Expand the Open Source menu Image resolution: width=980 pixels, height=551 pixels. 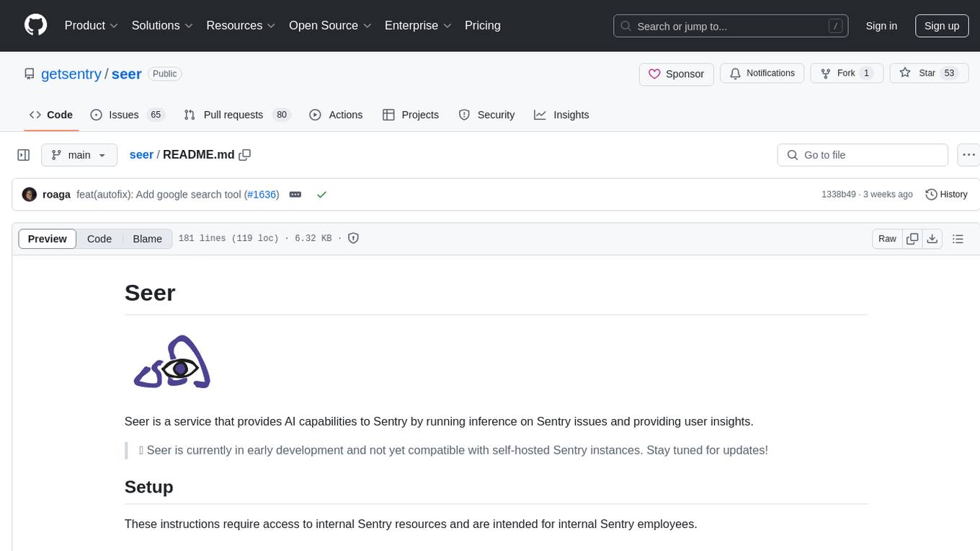[330, 25]
